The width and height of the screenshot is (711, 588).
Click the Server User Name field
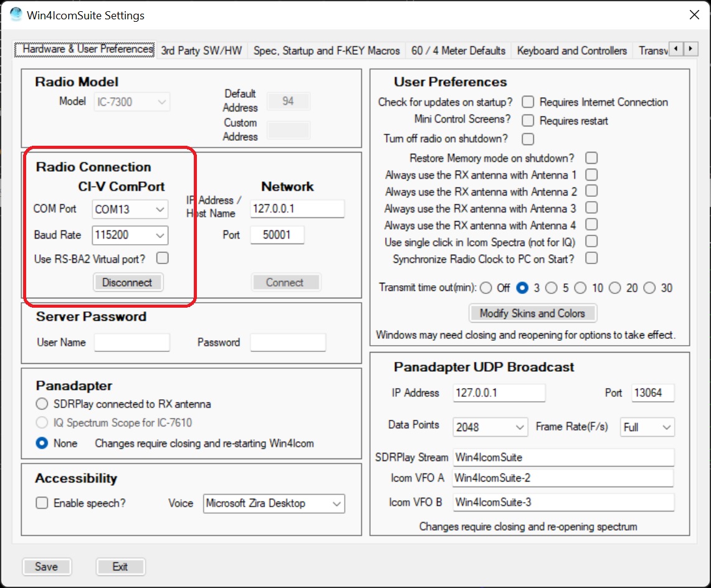[132, 343]
